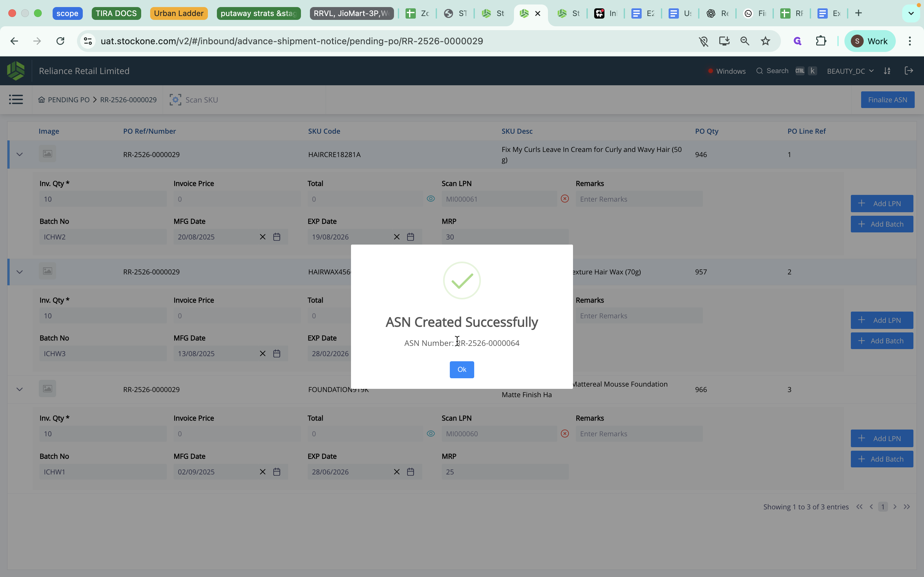Click the Scan SKU icon

click(175, 100)
